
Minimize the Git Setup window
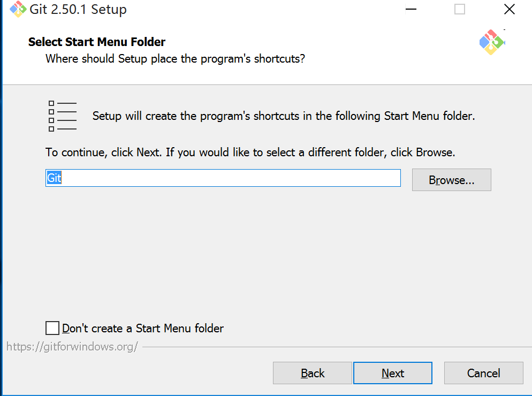click(411, 9)
